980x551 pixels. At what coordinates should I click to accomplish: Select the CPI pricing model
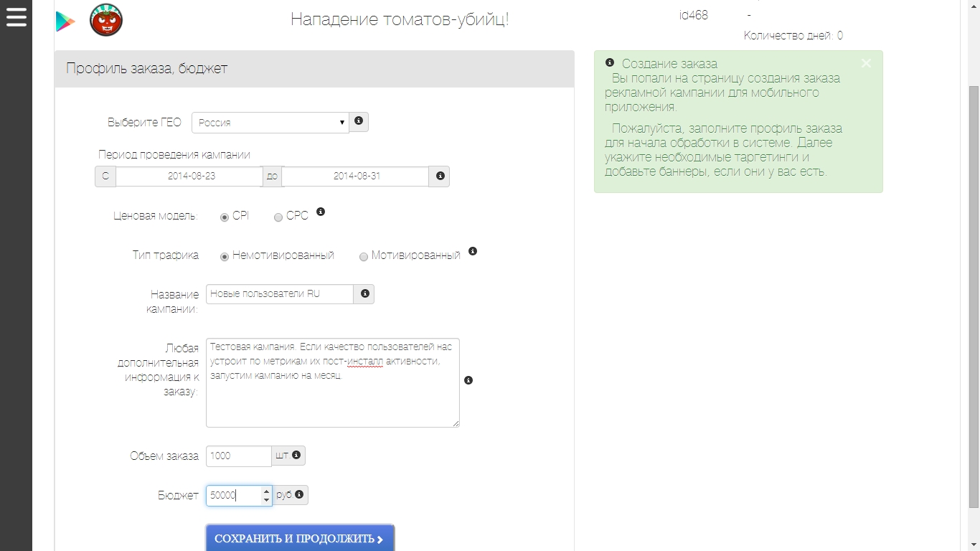225,217
